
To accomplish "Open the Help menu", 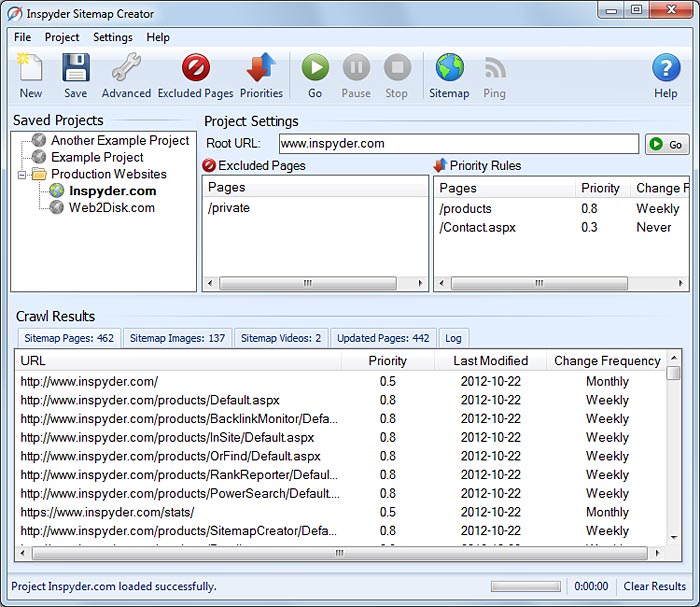I will [158, 37].
